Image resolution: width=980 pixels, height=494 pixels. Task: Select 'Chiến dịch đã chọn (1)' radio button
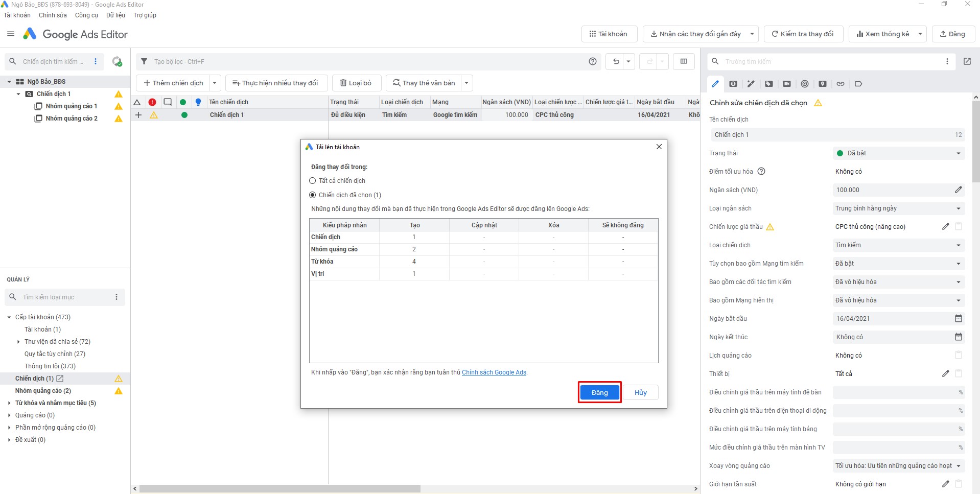coord(313,195)
